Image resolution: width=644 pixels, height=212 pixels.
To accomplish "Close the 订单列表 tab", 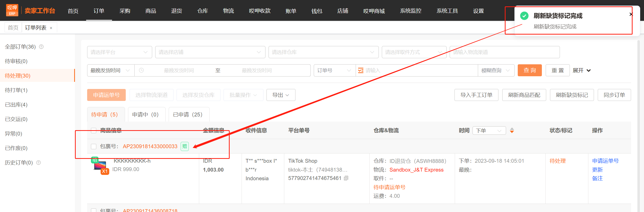I will 51,28.
